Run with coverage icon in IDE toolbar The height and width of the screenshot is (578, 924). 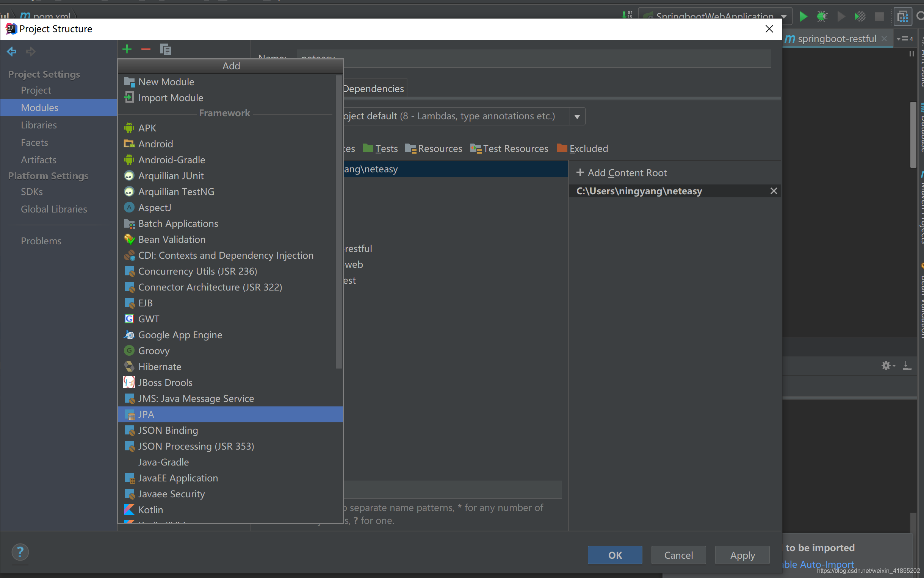coord(860,16)
